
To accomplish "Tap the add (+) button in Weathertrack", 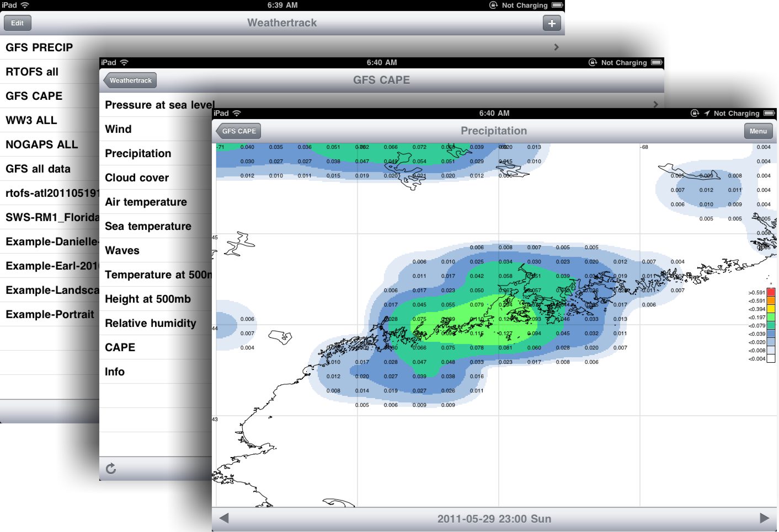I will pos(552,23).
